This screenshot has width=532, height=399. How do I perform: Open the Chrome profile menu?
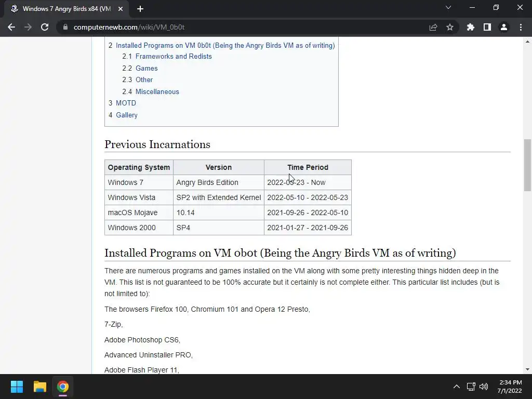click(504, 27)
